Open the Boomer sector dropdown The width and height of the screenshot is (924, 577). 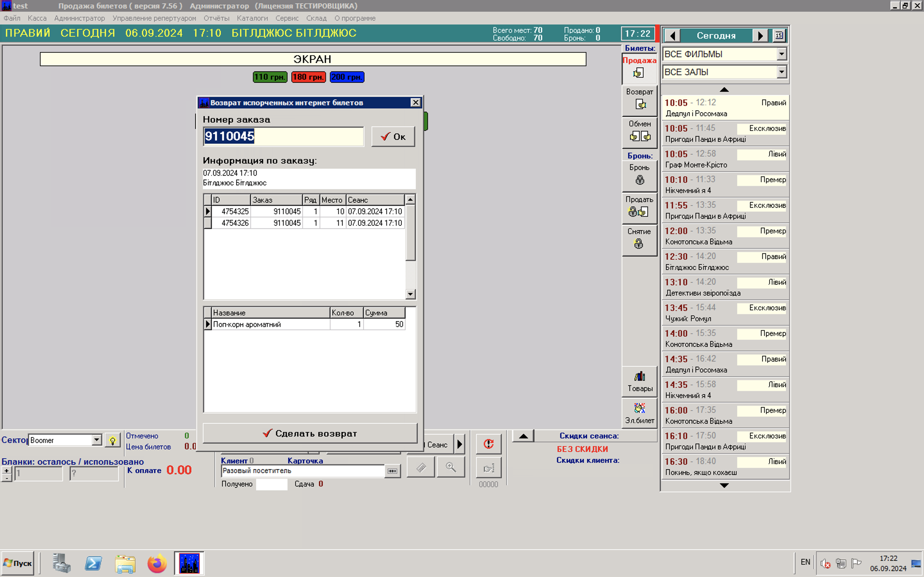pos(97,440)
